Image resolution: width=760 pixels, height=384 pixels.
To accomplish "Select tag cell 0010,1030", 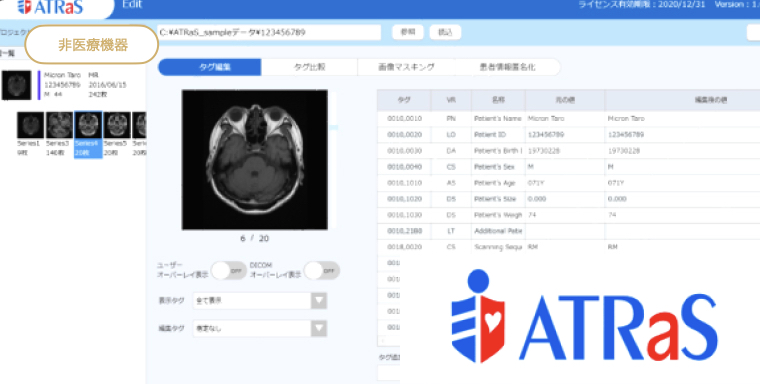I will (404, 215).
